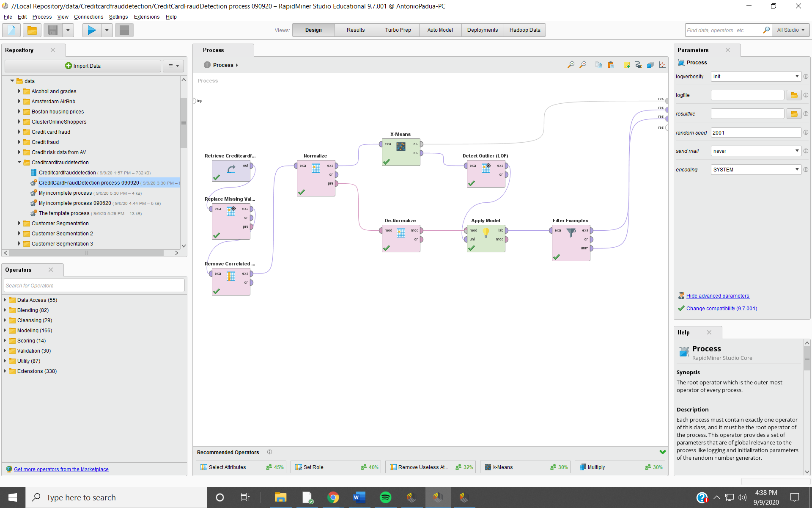The height and width of the screenshot is (508, 812).
Task: Click the Import Data button
Action: coord(83,66)
